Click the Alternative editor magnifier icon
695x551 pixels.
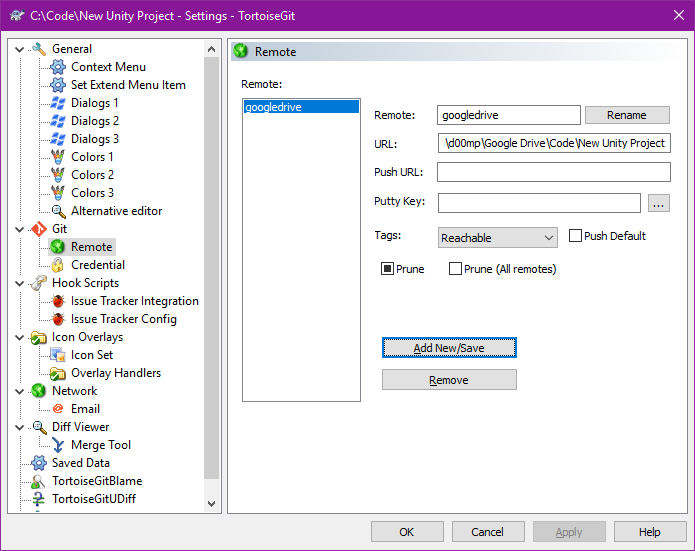click(x=58, y=211)
